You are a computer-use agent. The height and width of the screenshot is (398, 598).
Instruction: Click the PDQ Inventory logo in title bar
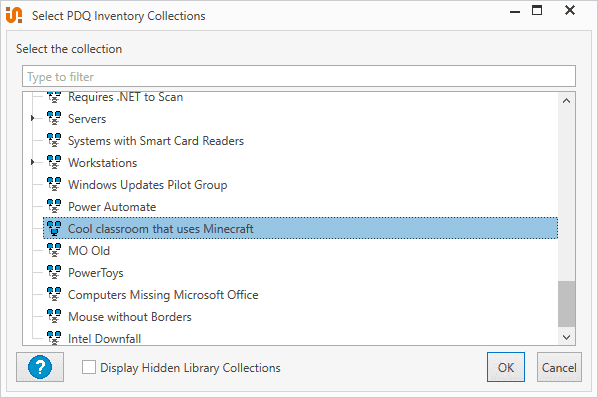click(x=14, y=15)
